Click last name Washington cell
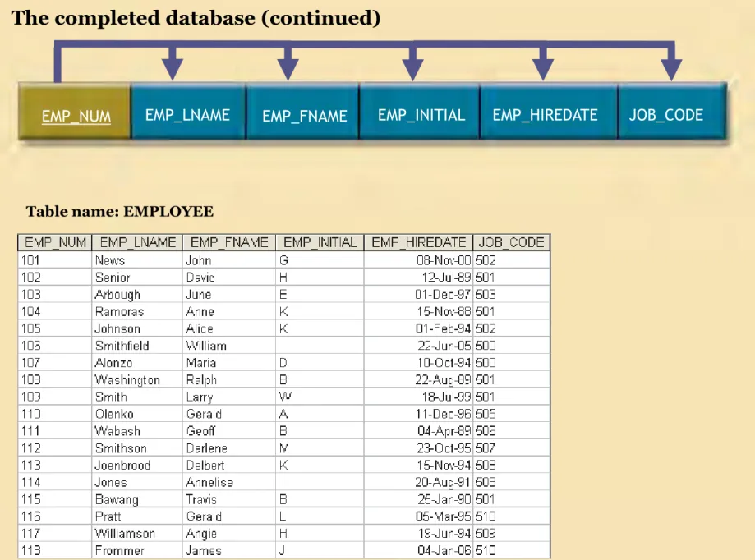755x560 pixels. tap(137, 380)
